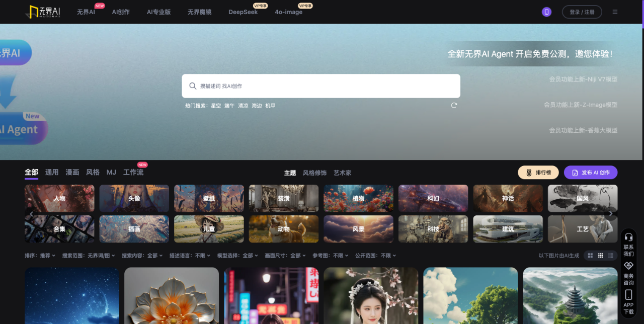Open the hamburger menu icon
This screenshot has width=644, height=324.
[x=615, y=12]
